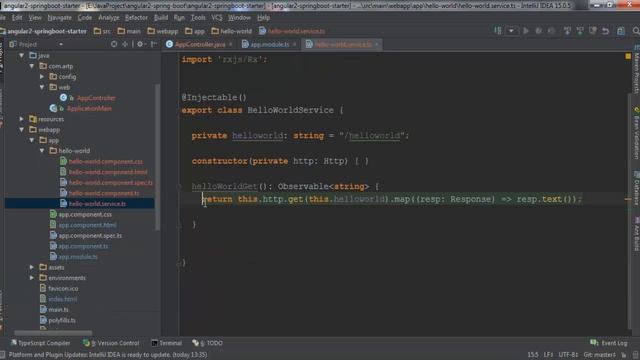Open the Project panel gear settings

pyautogui.click(x=141, y=44)
